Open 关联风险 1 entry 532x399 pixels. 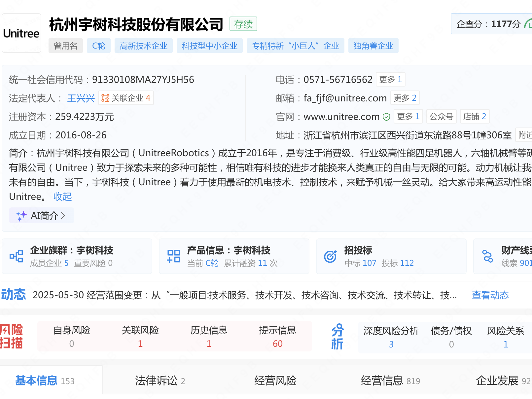pos(140,337)
